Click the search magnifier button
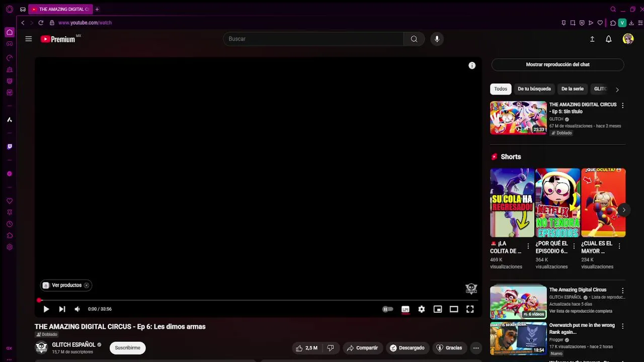This screenshot has height=362, width=644. [414, 39]
